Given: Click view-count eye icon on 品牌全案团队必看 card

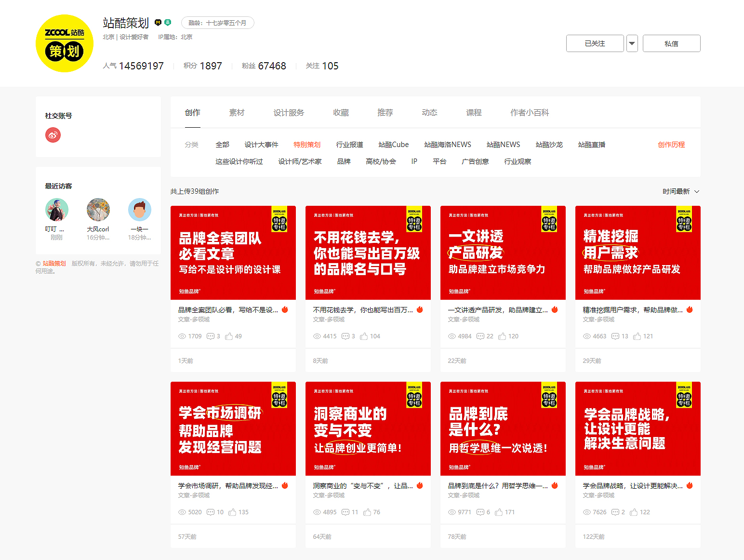Looking at the screenshot, I should pyautogui.click(x=182, y=336).
